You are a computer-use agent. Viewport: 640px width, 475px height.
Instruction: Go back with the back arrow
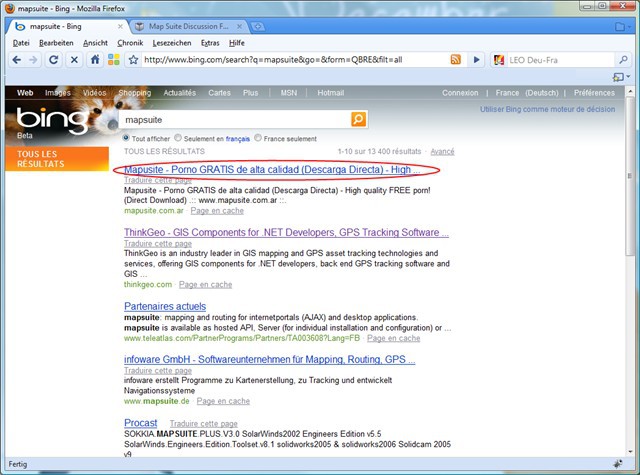16,60
